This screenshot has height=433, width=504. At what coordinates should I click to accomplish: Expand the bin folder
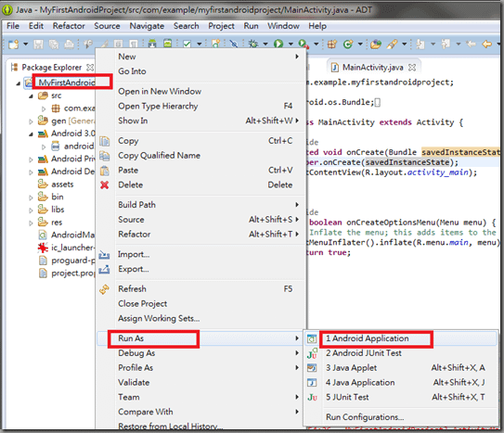31,197
